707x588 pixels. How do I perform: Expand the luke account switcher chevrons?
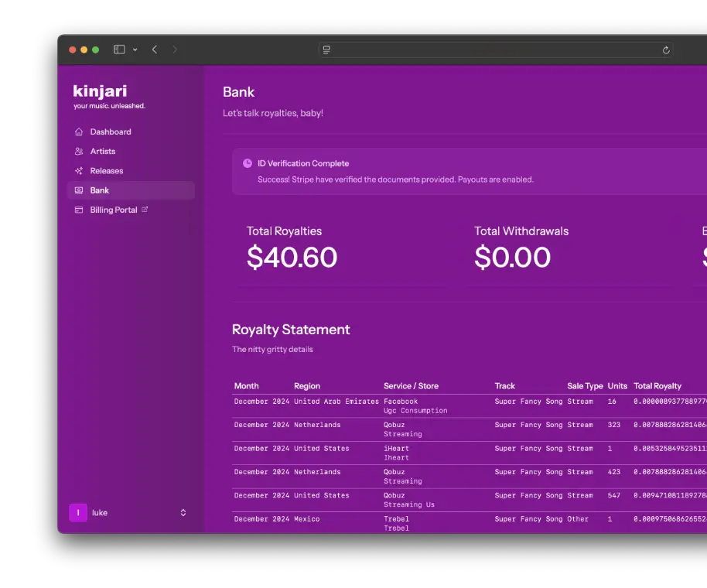(x=183, y=512)
